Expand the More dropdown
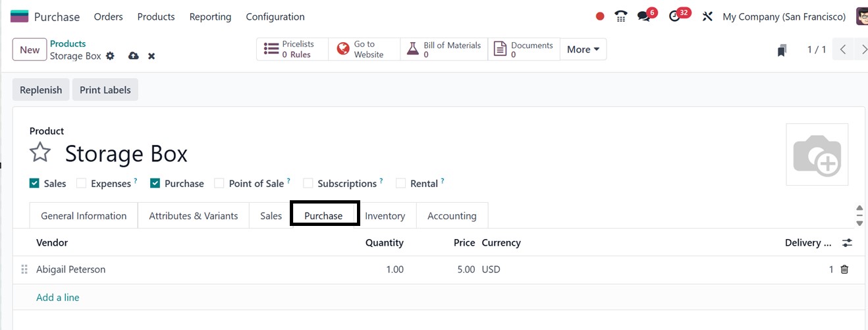This screenshot has width=868, height=330. tap(583, 49)
